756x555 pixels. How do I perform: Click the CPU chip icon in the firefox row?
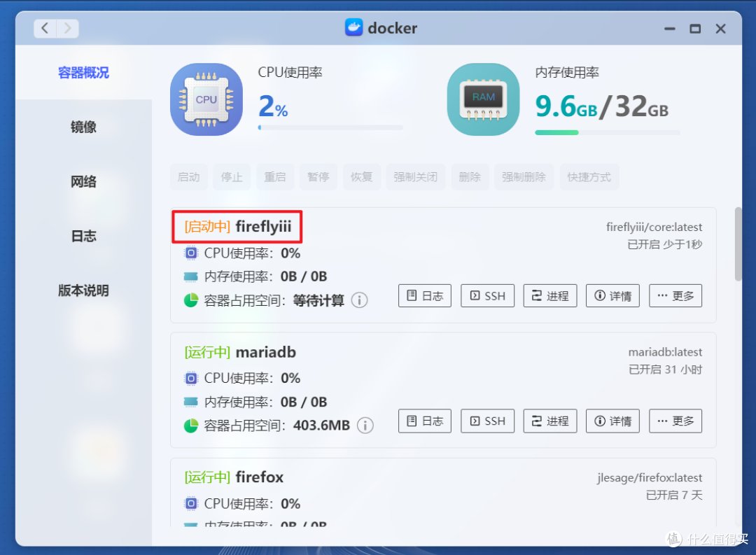coord(189,503)
